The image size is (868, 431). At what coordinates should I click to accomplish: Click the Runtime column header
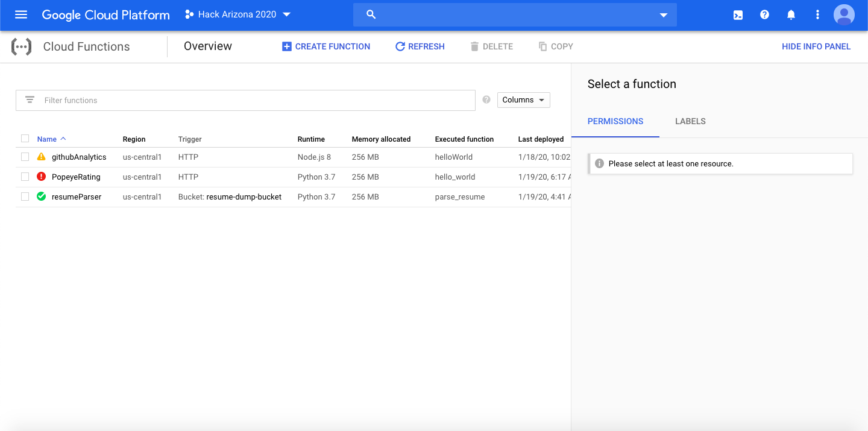(x=311, y=139)
